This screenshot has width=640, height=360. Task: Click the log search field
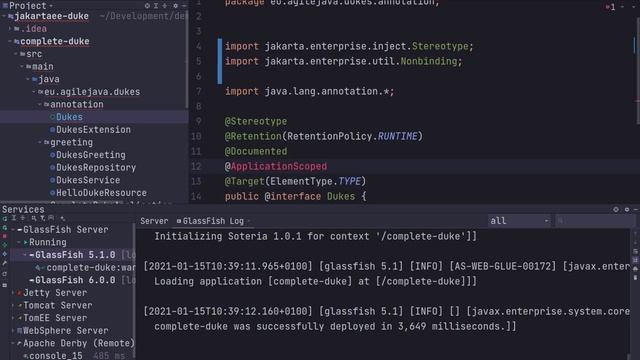point(595,221)
